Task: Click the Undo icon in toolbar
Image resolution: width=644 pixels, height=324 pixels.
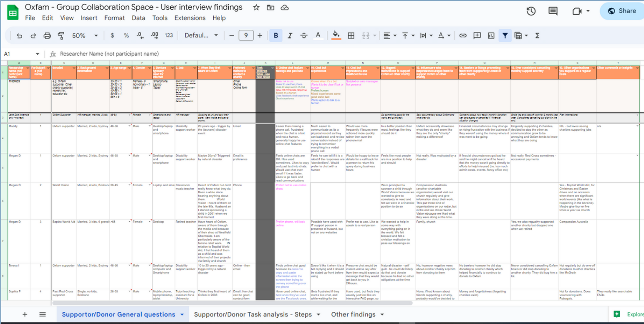Action: pyautogui.click(x=19, y=35)
